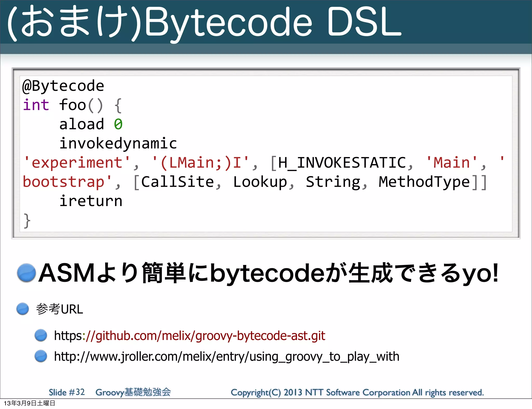This screenshot has height=409, width=532.
Task: Select 'H_INVOKESTATIC' constant in code
Action: tap(342, 163)
